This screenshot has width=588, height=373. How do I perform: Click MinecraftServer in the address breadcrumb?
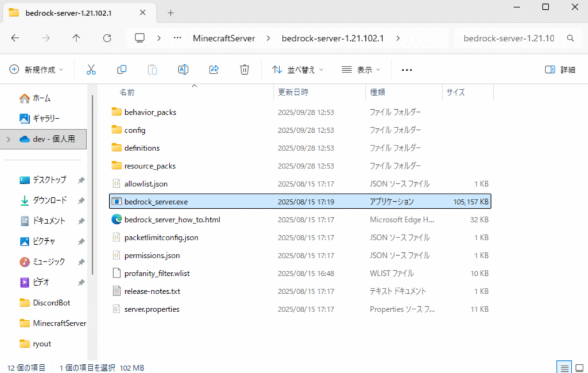point(223,38)
